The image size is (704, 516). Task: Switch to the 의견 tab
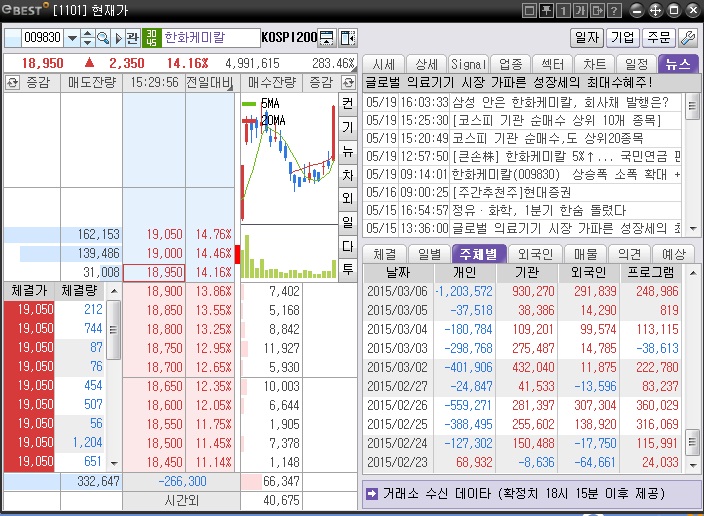point(629,255)
